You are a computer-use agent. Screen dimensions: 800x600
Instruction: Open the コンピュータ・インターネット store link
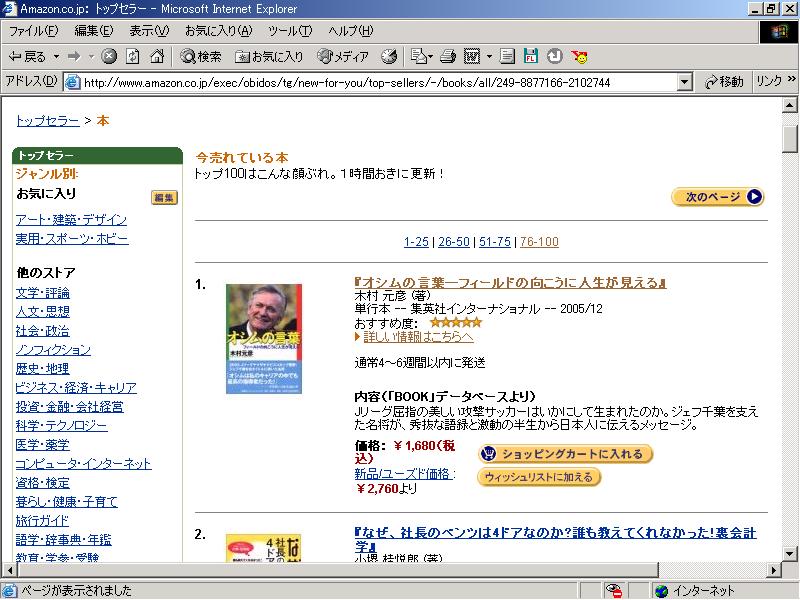(x=83, y=464)
